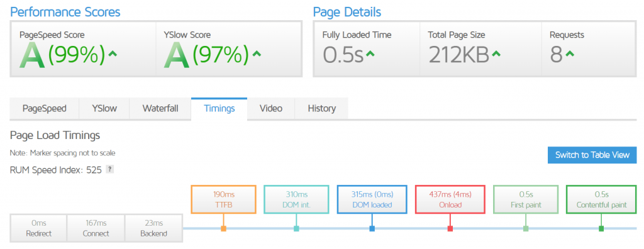Image resolution: width=644 pixels, height=249 pixels.
Task: Click the Requests green arrow
Action: 569,53
